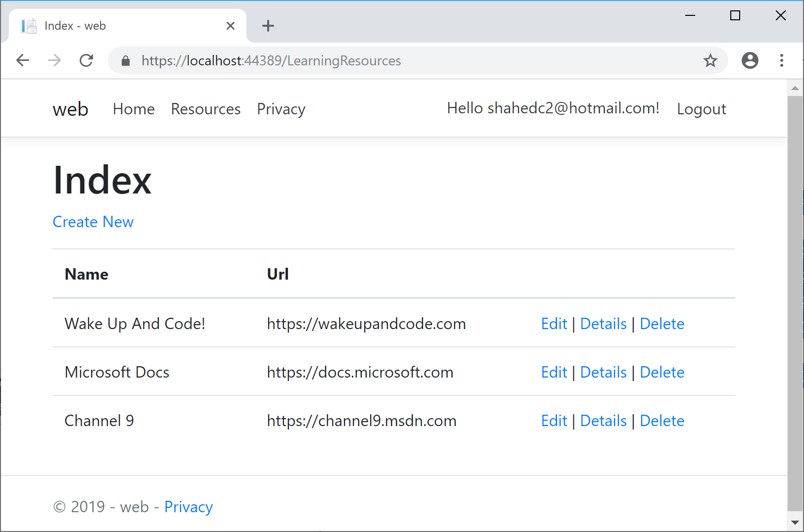Click the browser forward arrow
The image size is (804, 532).
tap(54, 60)
